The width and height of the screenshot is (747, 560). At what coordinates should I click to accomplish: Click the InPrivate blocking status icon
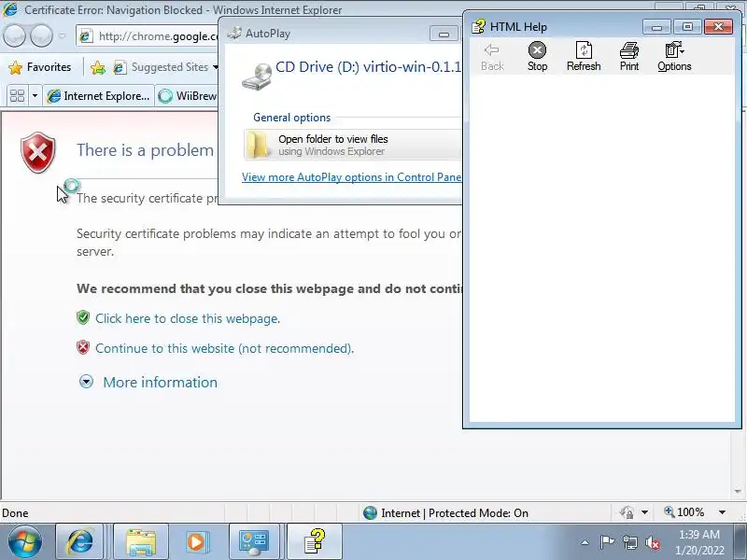(627, 512)
